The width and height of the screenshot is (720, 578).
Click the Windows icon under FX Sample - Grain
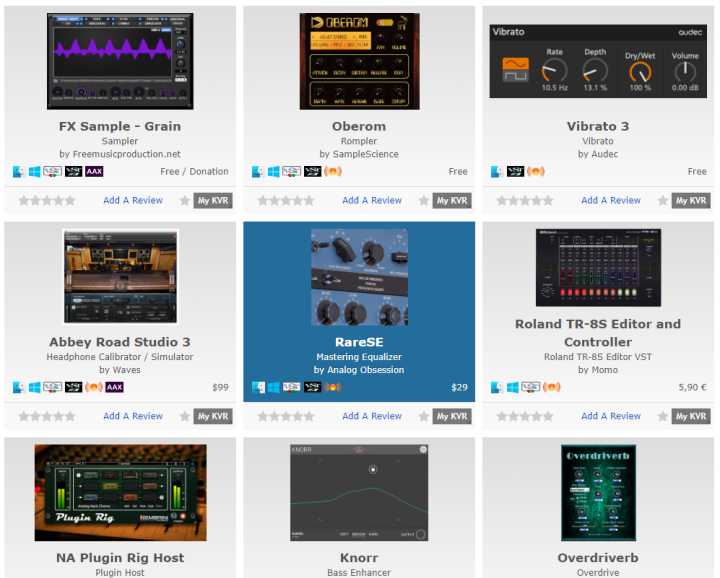(x=34, y=172)
